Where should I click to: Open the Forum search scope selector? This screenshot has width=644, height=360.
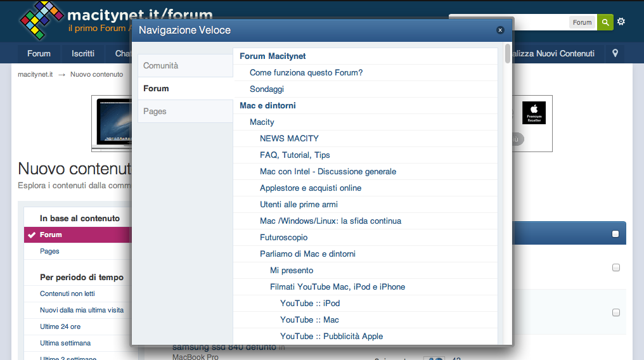pos(582,22)
